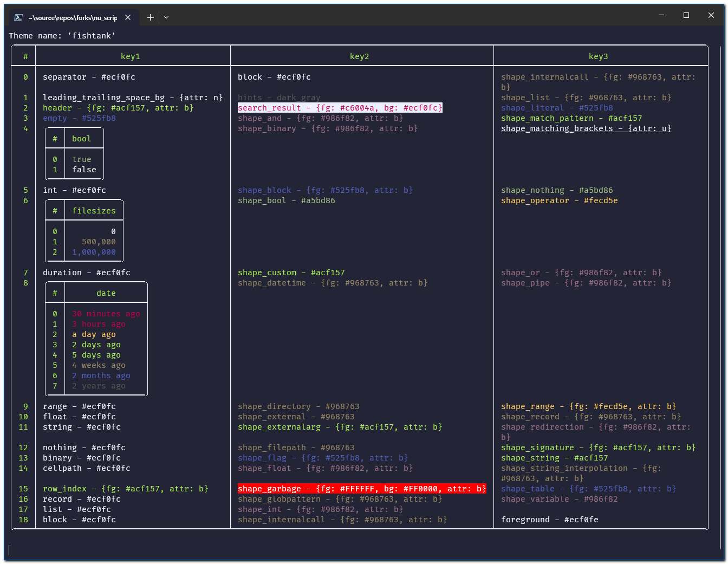This screenshot has width=728, height=564.
Task: Click the 'foreground - #ecf0fe' entry
Action: (550, 520)
